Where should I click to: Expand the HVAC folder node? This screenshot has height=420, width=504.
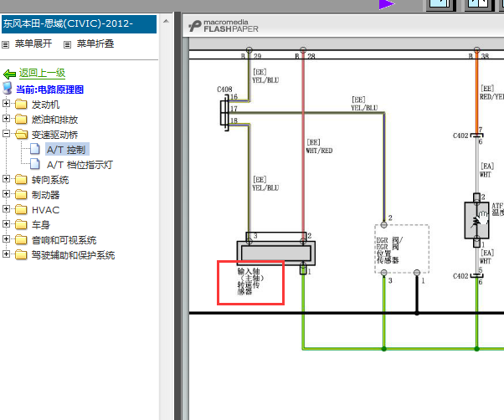click(6, 208)
